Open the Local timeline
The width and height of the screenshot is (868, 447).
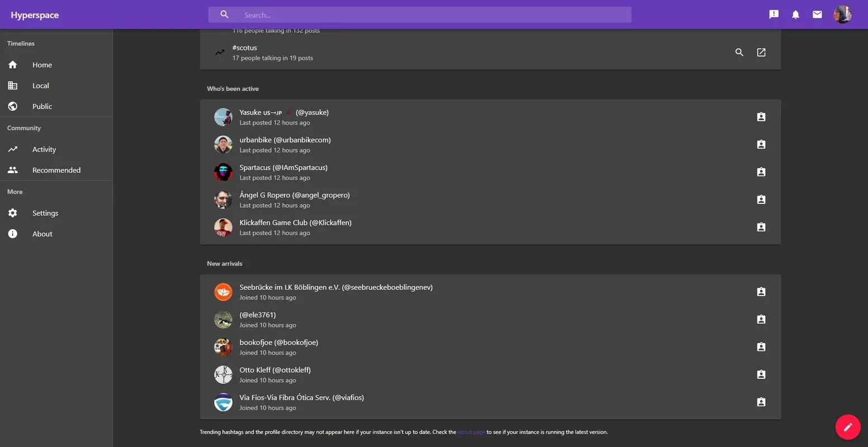56,85
